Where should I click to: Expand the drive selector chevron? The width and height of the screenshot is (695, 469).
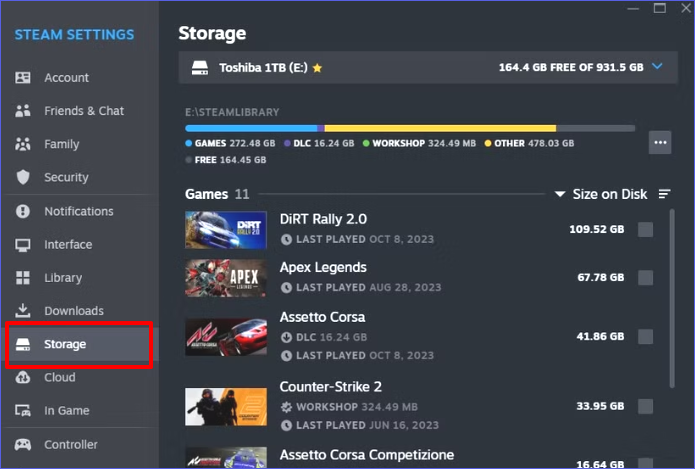[657, 66]
